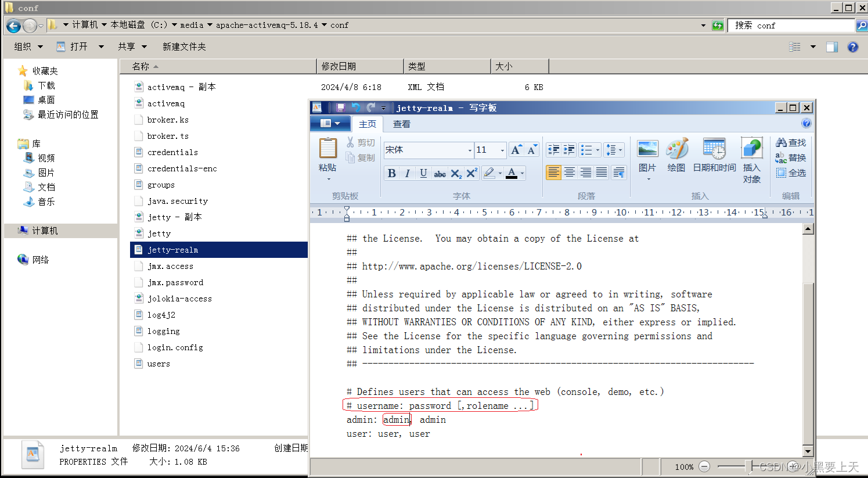Click the Explorer change view icon
Screen dimensions: 868x478
[795, 47]
